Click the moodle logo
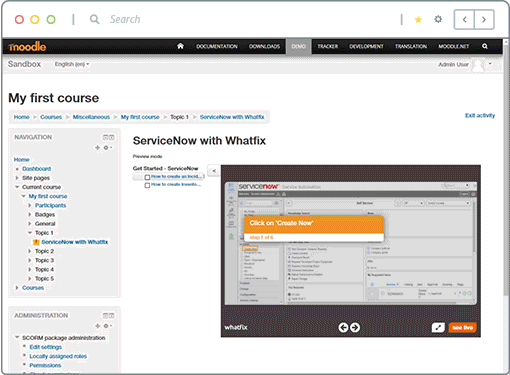This screenshot has width=510, height=375. pos(27,46)
